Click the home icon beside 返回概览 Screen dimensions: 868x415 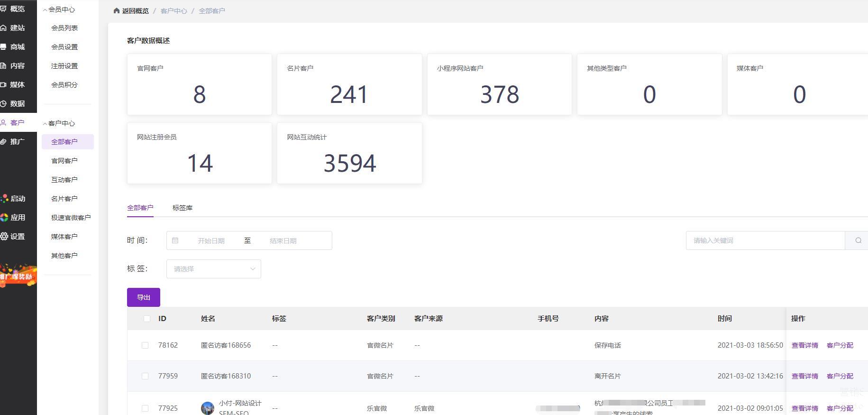coord(117,10)
